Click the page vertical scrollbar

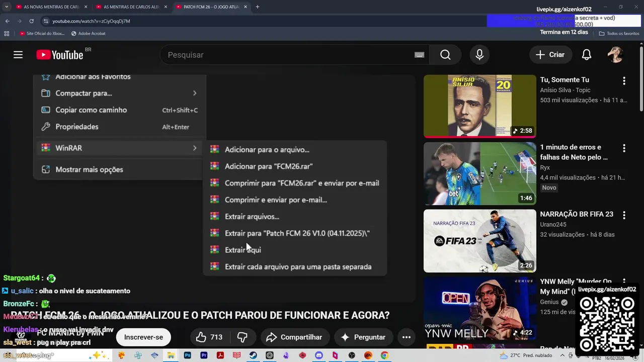[x=641, y=79]
